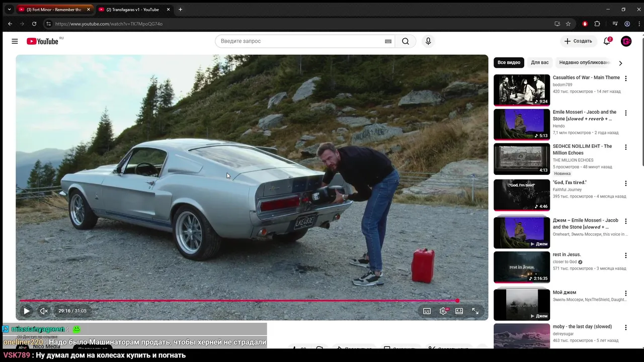
Task: Close the 'Fort Minor' browser tab
Action: pos(88,10)
